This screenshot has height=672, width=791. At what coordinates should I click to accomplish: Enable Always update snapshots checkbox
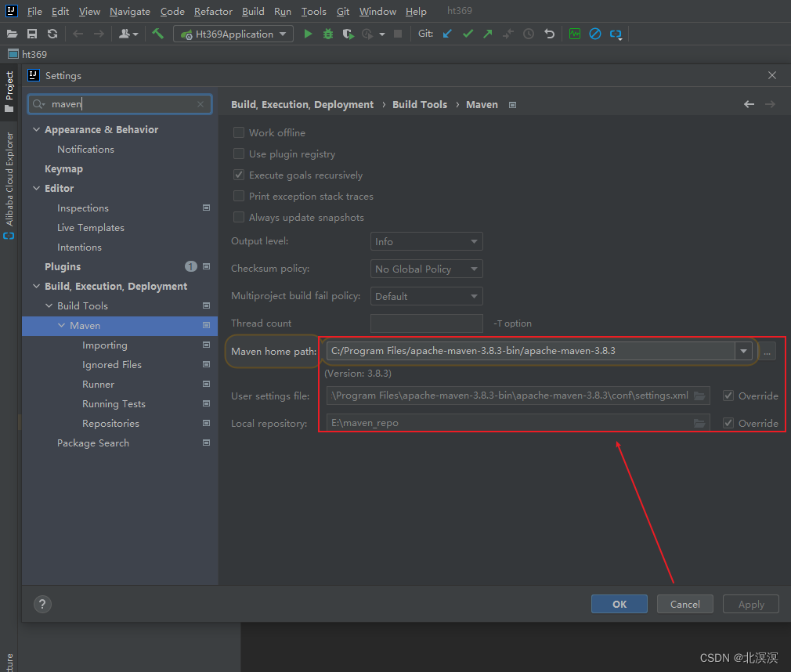239,217
